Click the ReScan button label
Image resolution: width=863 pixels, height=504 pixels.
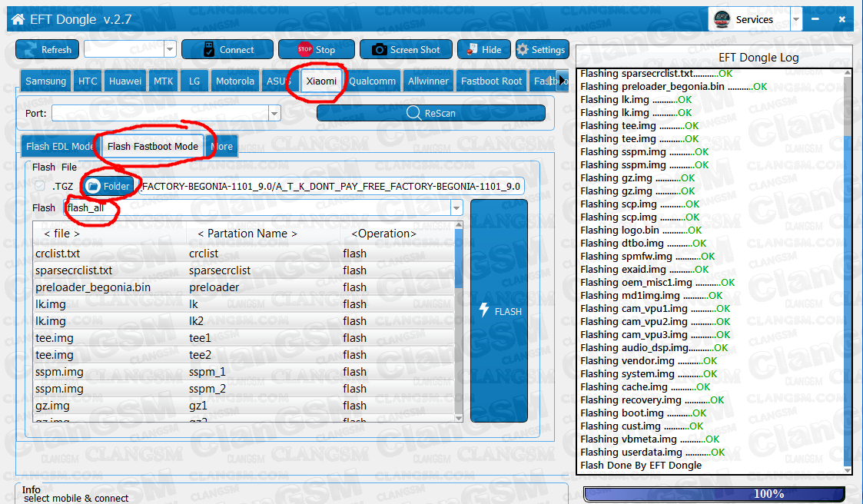tap(440, 114)
